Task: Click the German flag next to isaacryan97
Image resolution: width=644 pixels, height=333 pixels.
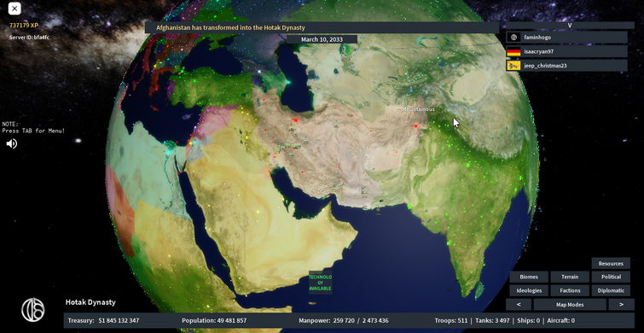Action: pos(513,52)
